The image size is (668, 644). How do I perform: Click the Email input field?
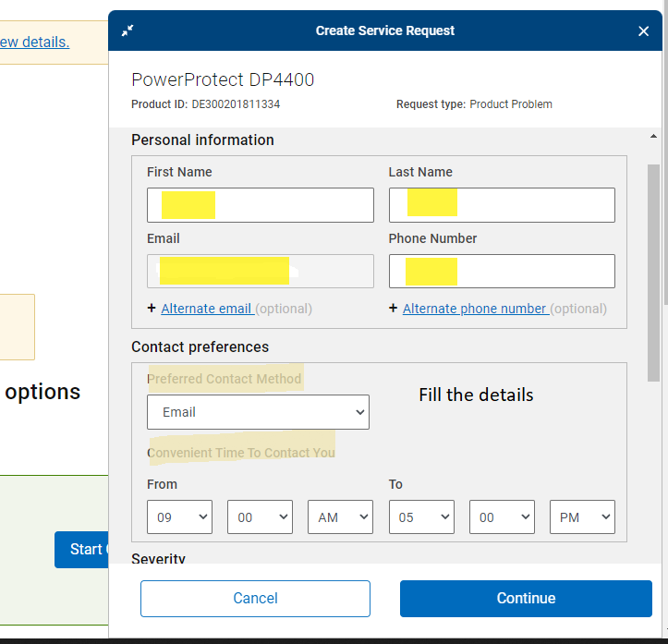[x=261, y=272]
